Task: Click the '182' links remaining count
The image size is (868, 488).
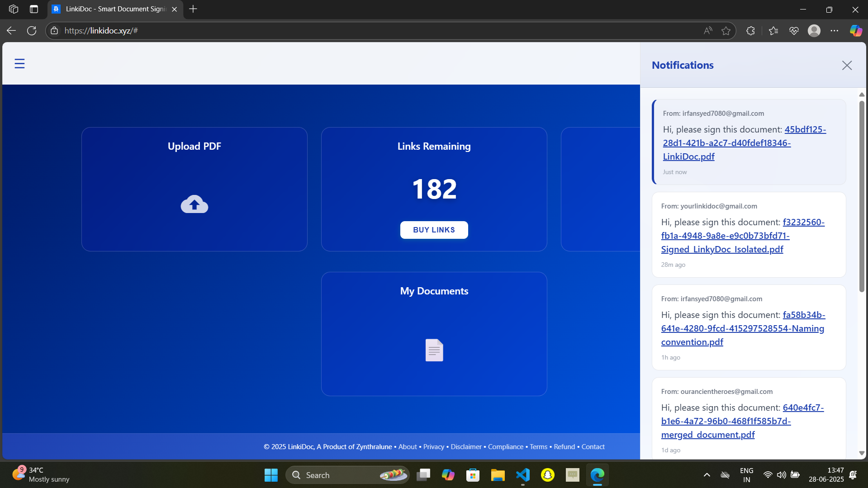Action: pyautogui.click(x=434, y=189)
